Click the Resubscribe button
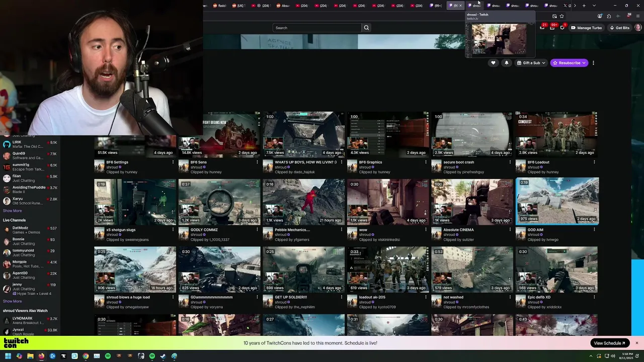The image size is (644, 362). click(569, 63)
